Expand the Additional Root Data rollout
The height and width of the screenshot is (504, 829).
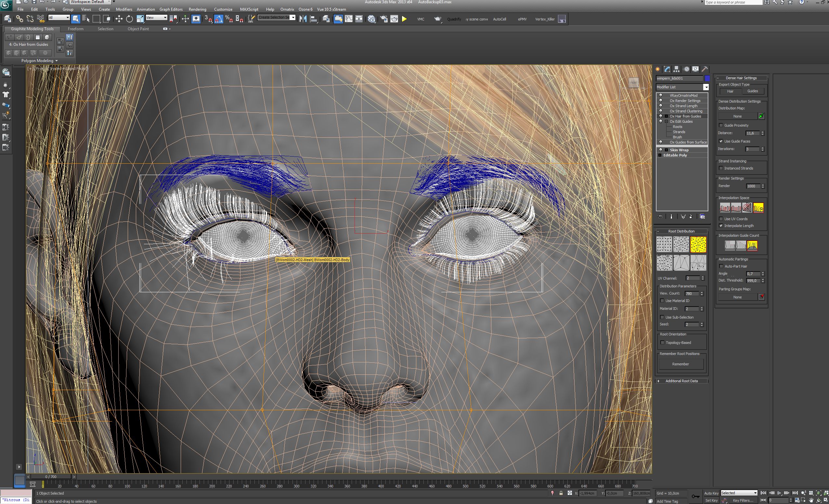(681, 381)
